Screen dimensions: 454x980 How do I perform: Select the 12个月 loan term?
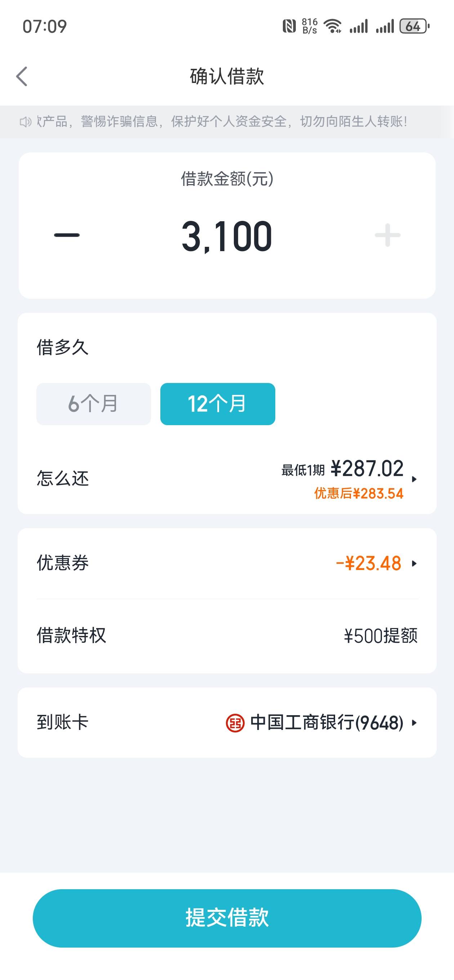pos(218,404)
